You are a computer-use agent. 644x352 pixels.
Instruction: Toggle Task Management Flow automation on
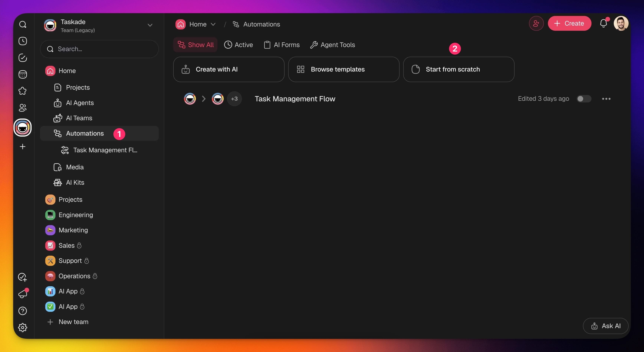pyautogui.click(x=584, y=99)
